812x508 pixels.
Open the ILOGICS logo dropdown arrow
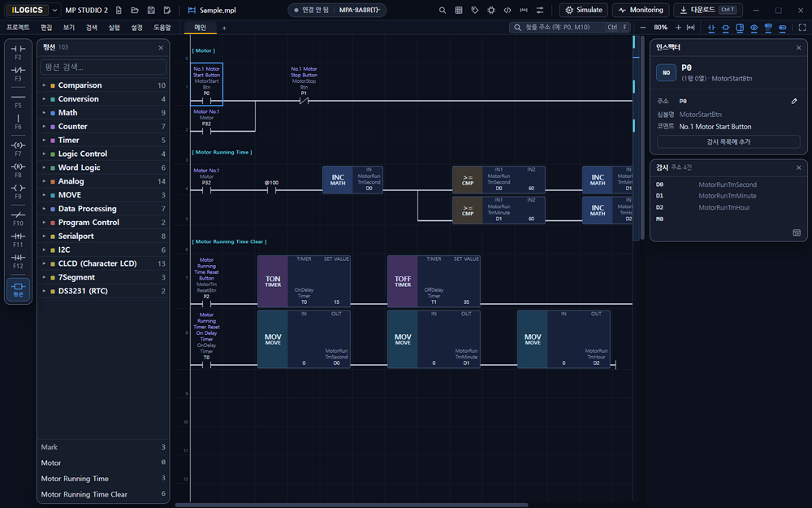click(x=54, y=10)
